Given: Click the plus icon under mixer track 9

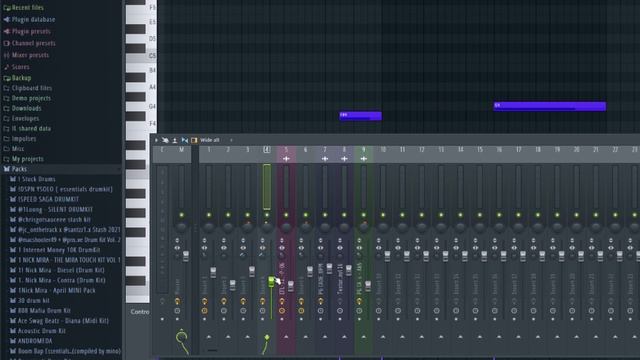Looking at the screenshot, I should 364,159.
